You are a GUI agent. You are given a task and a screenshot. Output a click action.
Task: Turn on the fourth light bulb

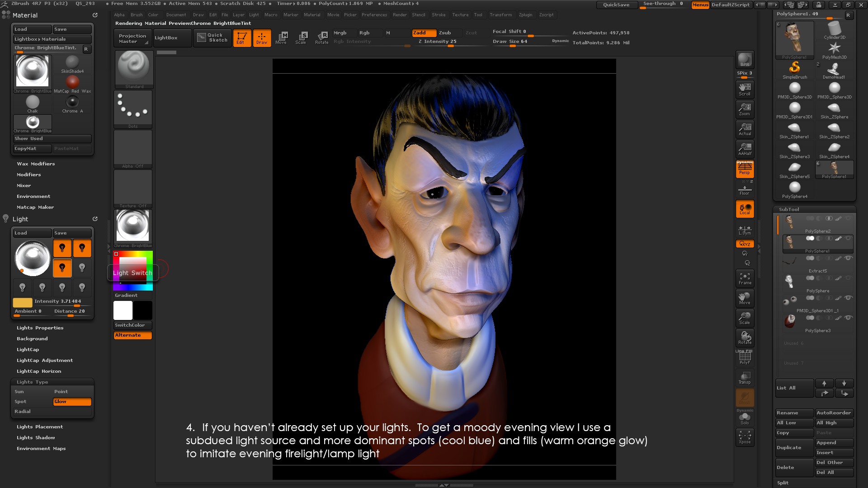point(82,268)
